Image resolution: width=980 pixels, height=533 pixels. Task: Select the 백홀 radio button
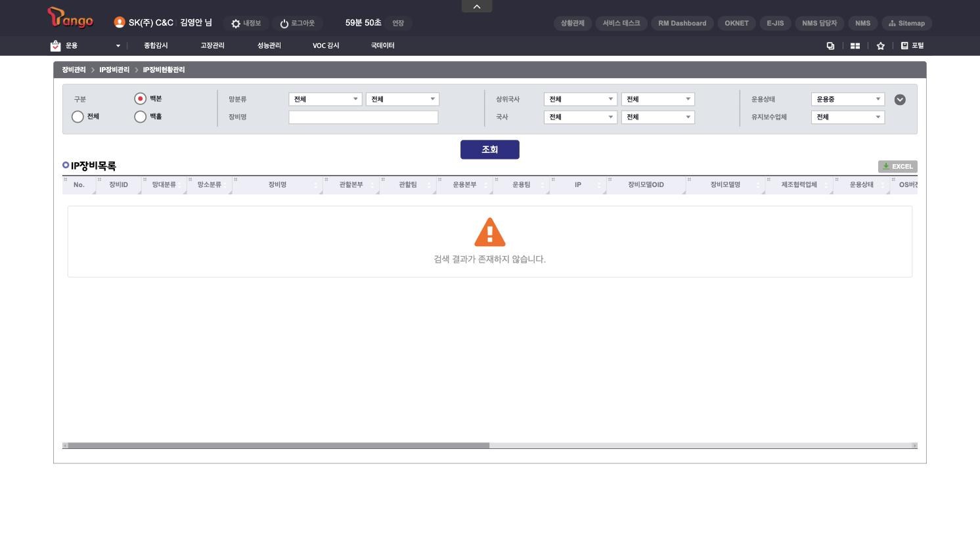(x=140, y=117)
